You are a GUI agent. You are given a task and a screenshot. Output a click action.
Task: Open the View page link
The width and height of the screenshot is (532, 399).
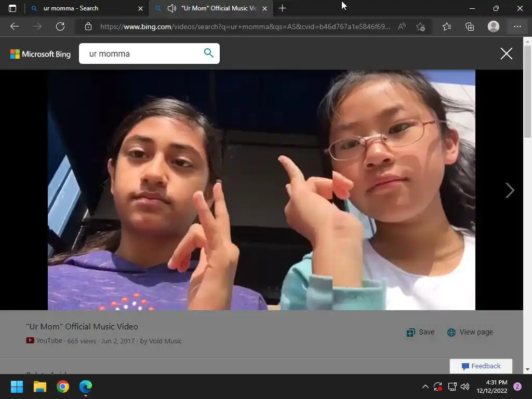(x=470, y=332)
